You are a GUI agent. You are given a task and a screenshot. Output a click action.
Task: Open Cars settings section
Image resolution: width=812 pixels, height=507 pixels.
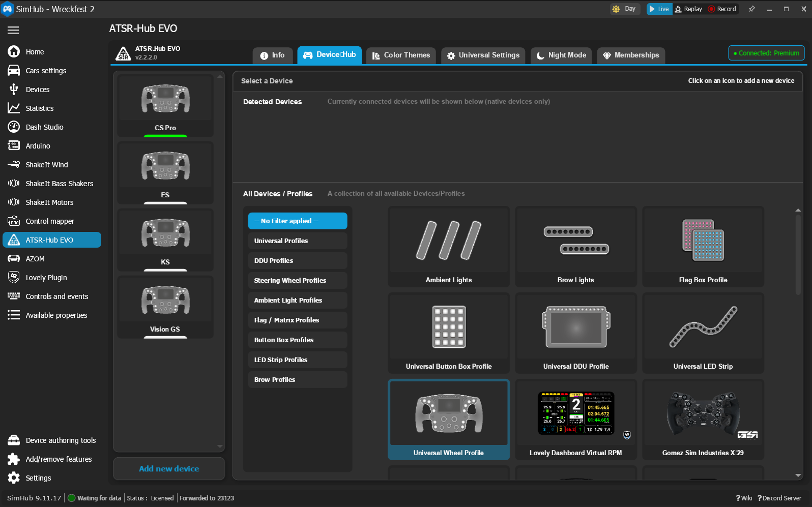point(52,71)
